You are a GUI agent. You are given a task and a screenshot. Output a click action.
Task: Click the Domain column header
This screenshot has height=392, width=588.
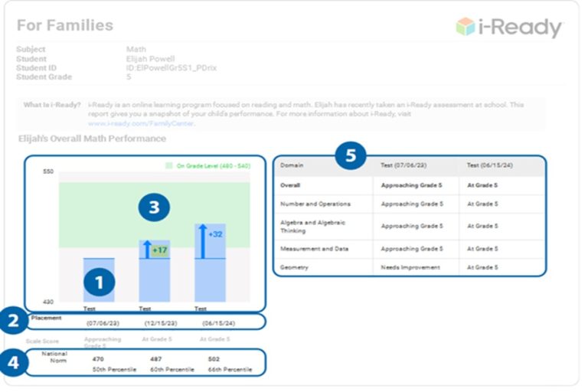click(292, 165)
